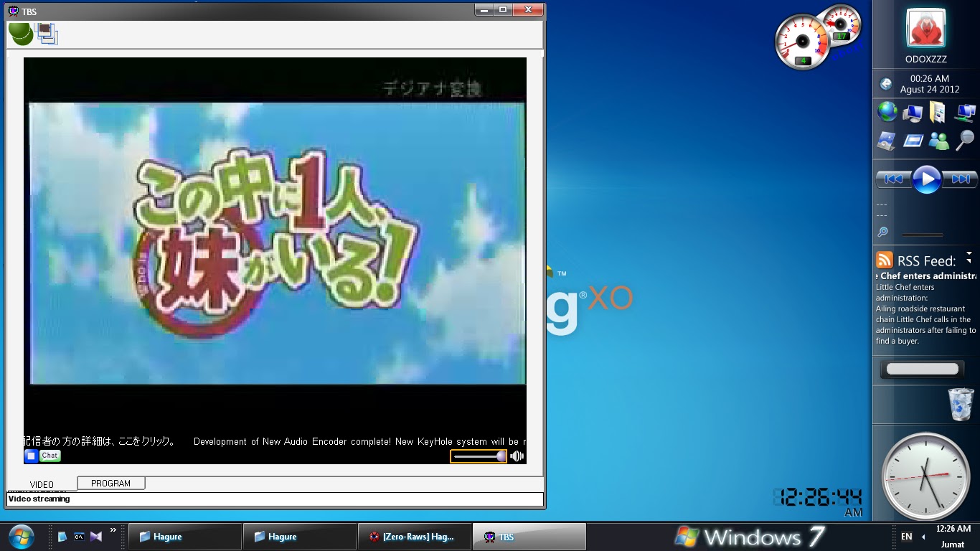Click the TBS taskbar button
This screenshot has height=551, width=980.
(529, 537)
